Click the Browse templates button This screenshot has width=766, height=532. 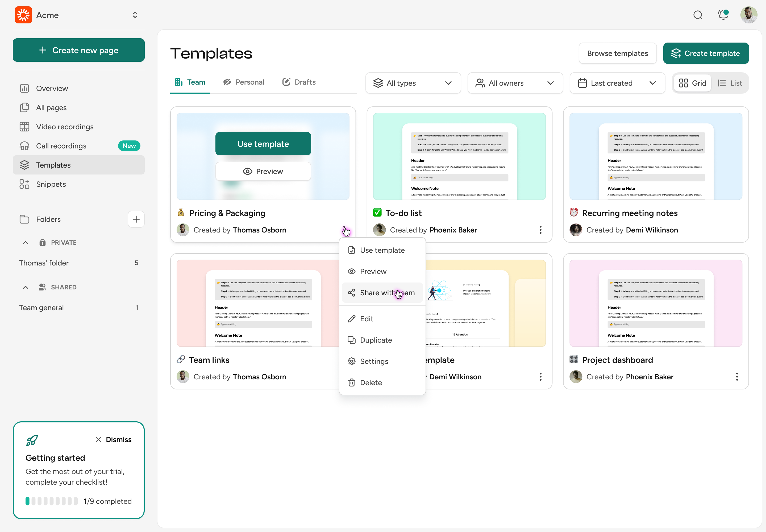point(617,53)
